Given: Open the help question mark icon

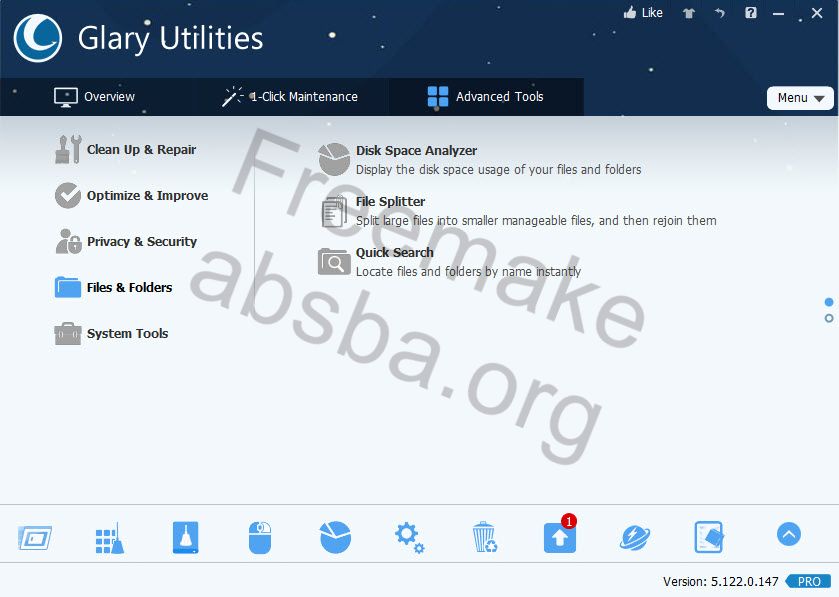Looking at the screenshot, I should pyautogui.click(x=751, y=13).
